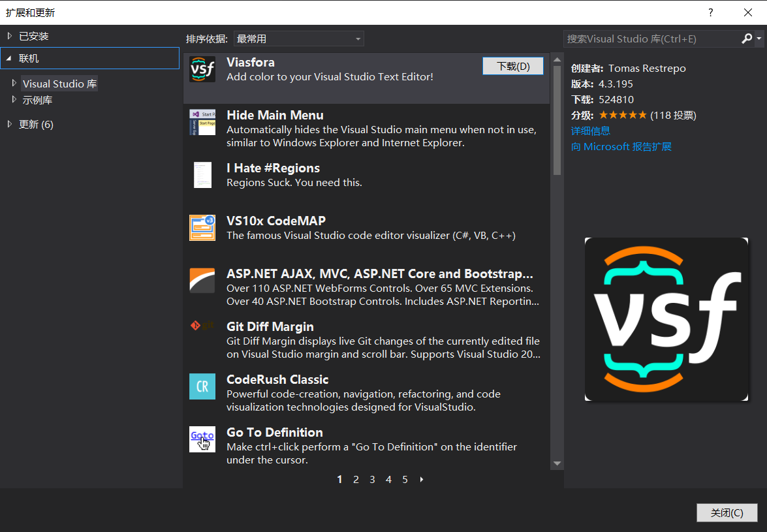The image size is (767, 532).
Task: Expand the Visual Studio 库 node
Action: coord(14,84)
